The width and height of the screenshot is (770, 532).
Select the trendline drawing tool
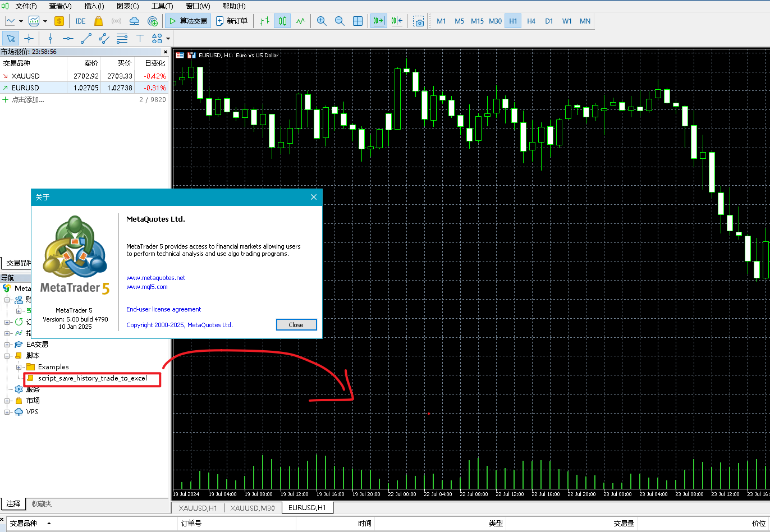(x=86, y=38)
